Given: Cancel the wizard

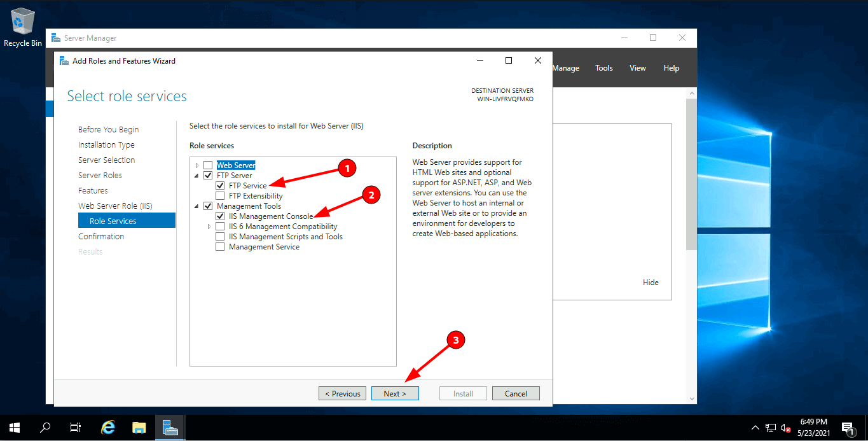Looking at the screenshot, I should 516,393.
